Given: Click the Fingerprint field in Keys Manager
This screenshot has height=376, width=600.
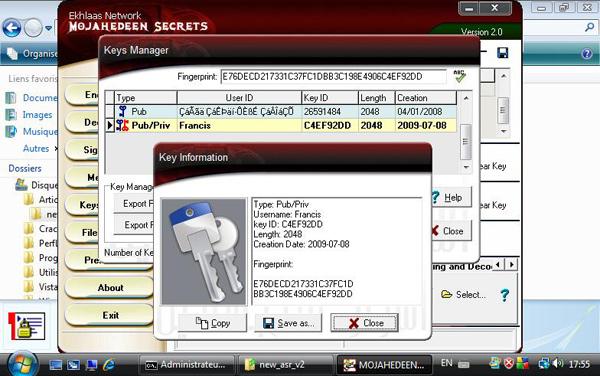Looking at the screenshot, I should 334,77.
